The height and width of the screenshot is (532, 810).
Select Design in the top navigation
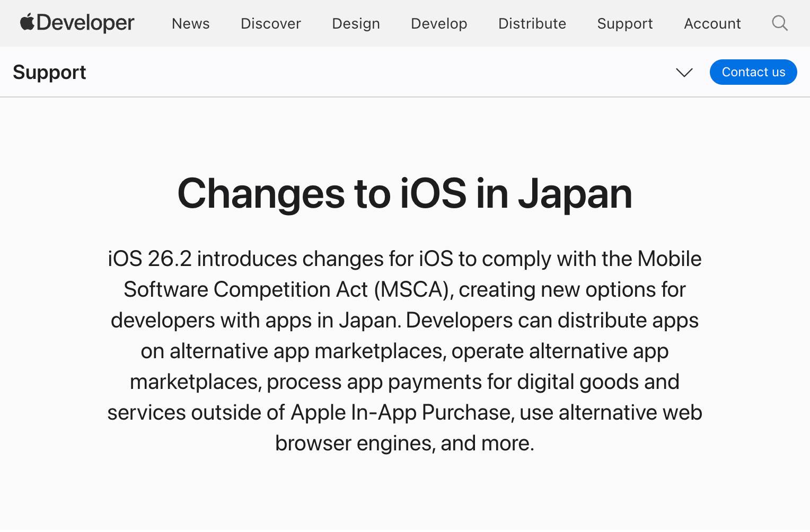pyautogui.click(x=356, y=24)
